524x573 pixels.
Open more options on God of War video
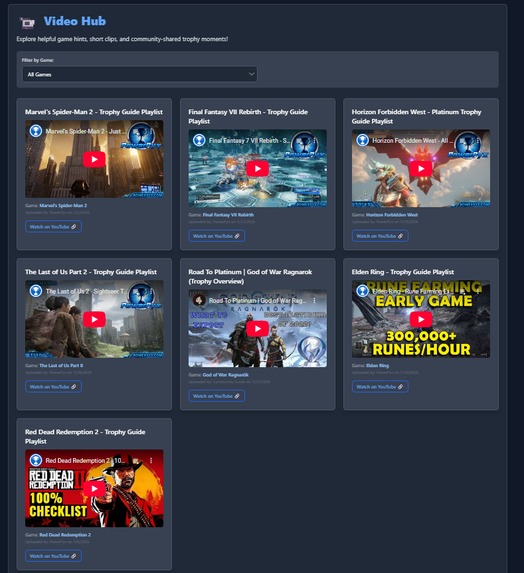tap(314, 300)
